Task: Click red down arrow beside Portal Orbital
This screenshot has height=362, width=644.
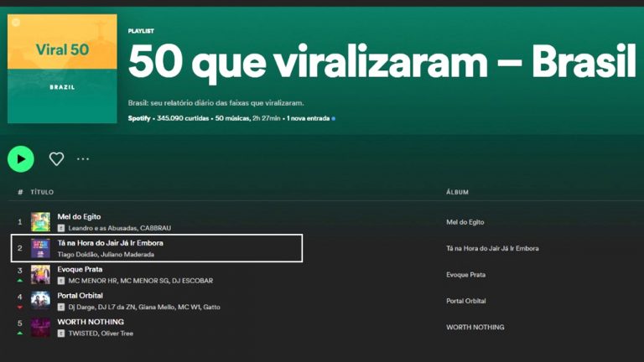Action: (x=20, y=307)
